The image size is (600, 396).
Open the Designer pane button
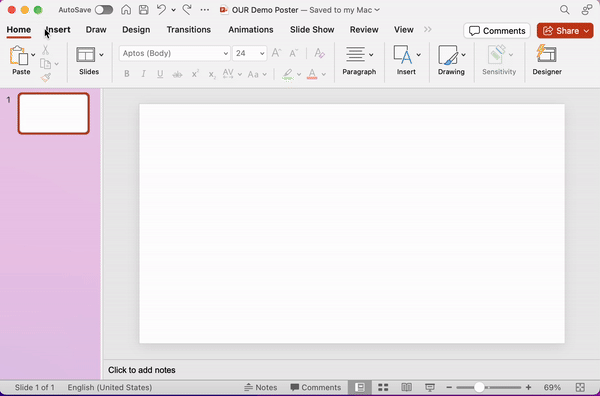pyautogui.click(x=547, y=60)
